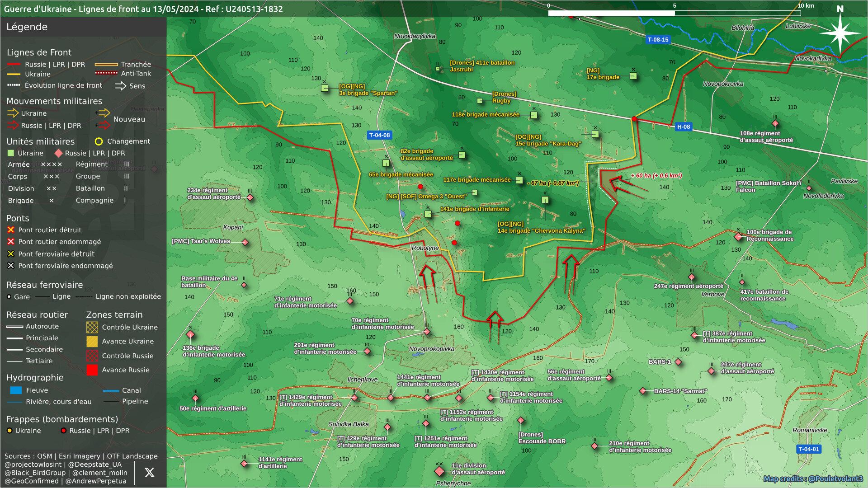Screen dimensions: 868x488
Task: Click the T-08-15 road label badge
Action: [658, 40]
